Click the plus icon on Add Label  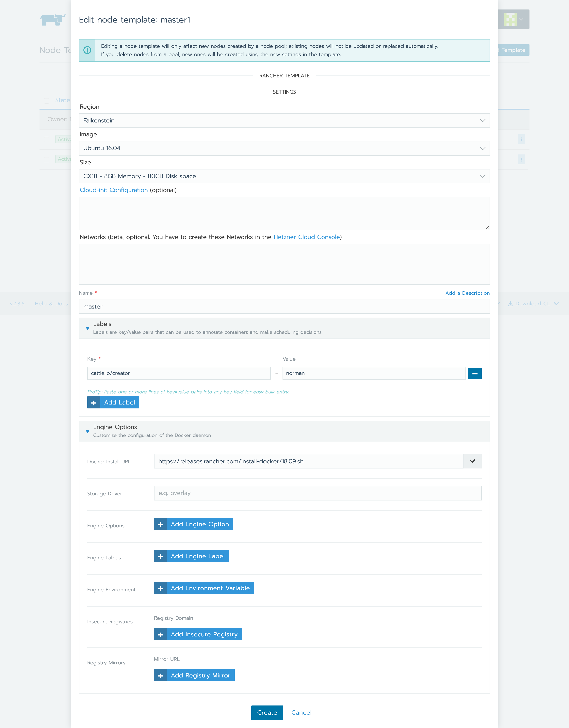[94, 402]
